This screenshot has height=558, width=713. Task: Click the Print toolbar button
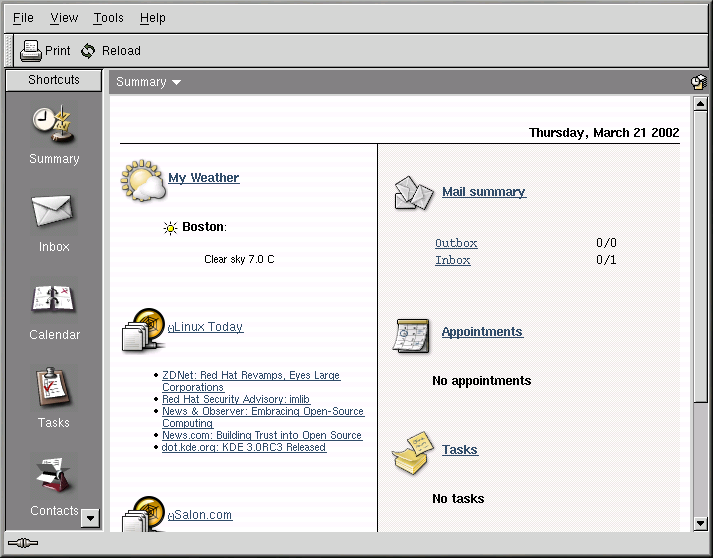pos(45,51)
